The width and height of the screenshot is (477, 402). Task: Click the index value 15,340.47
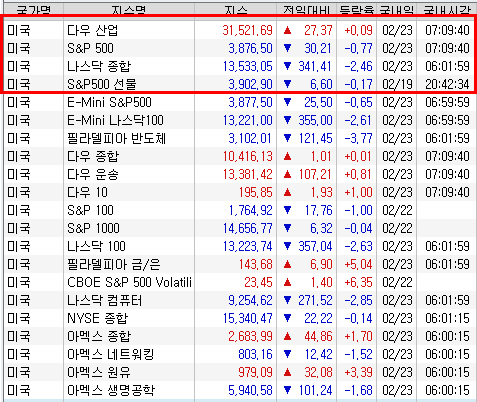click(x=248, y=318)
